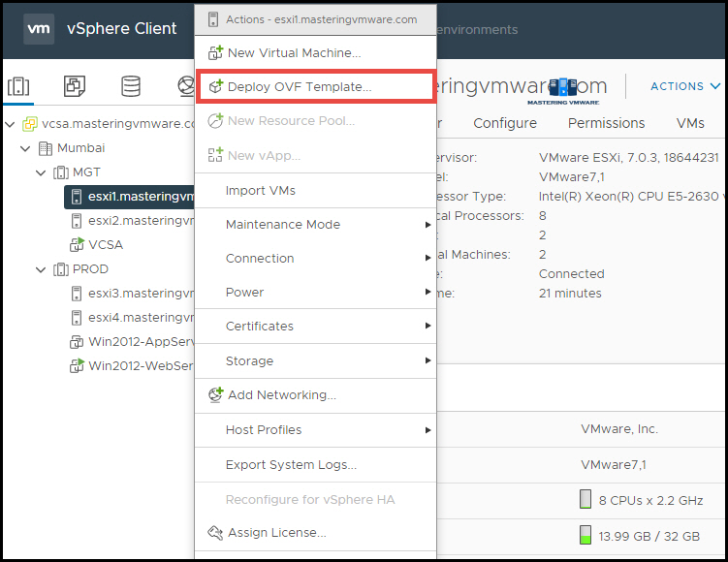Click the 'VMware ESXi, 7.0.3, 18644231' value
The image size is (728, 562).
pyautogui.click(x=629, y=158)
